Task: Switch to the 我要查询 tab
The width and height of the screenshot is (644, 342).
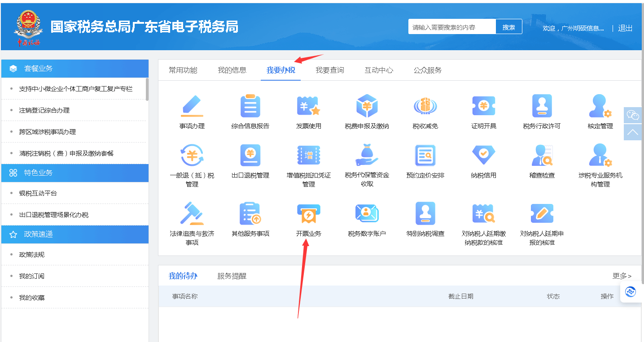Action: coord(329,70)
